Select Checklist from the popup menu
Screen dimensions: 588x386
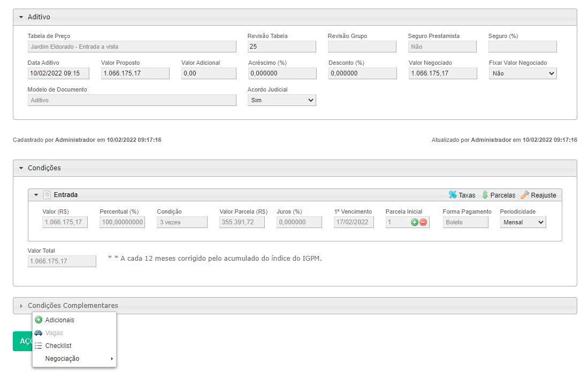58,346
